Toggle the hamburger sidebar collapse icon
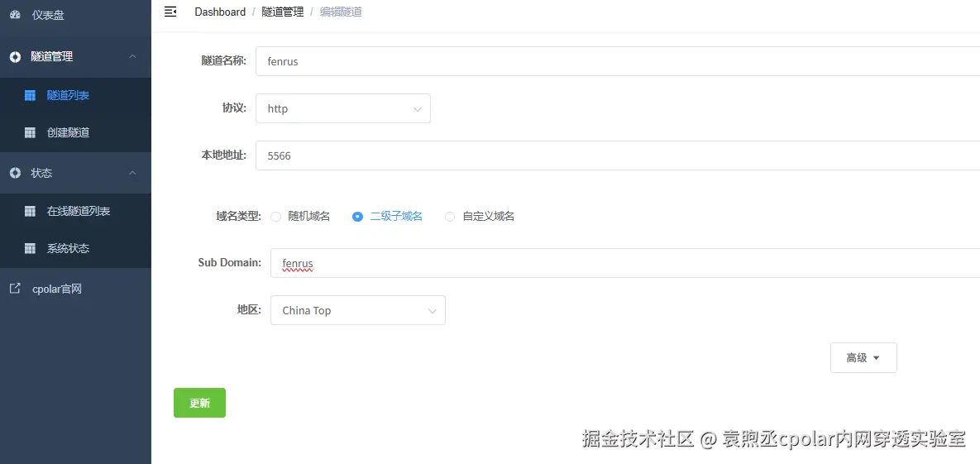 coord(170,12)
